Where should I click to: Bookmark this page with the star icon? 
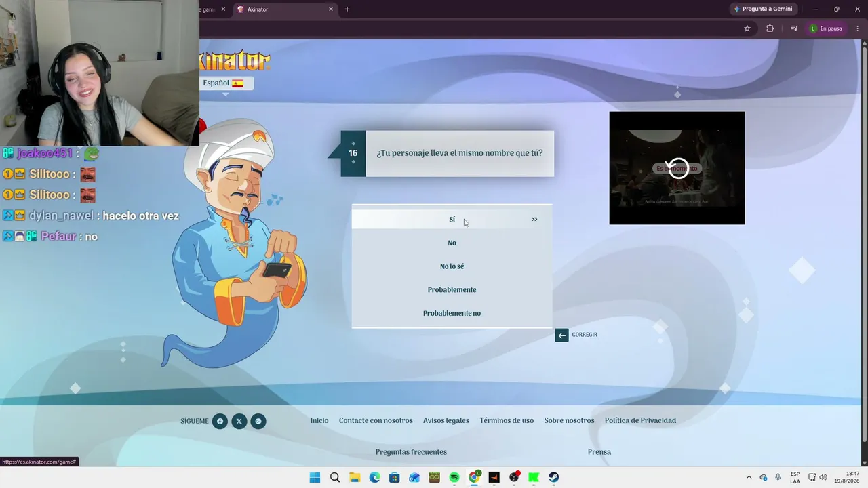coord(747,28)
